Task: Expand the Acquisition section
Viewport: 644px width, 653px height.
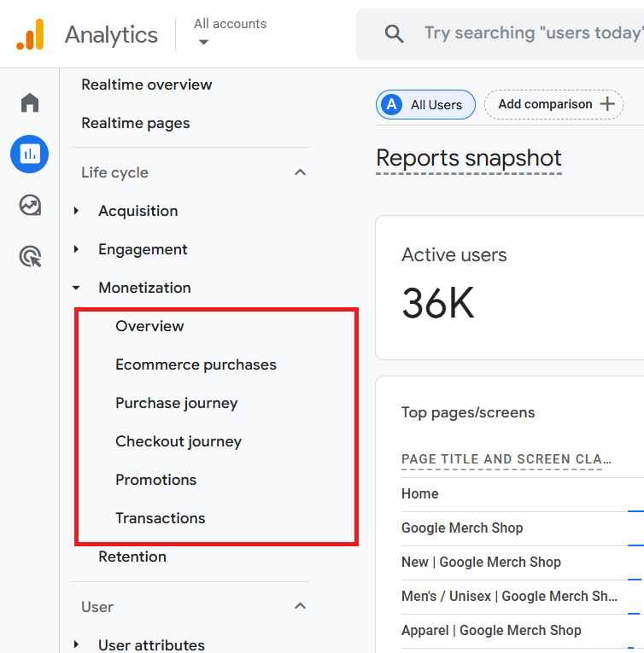Action: tap(76, 211)
